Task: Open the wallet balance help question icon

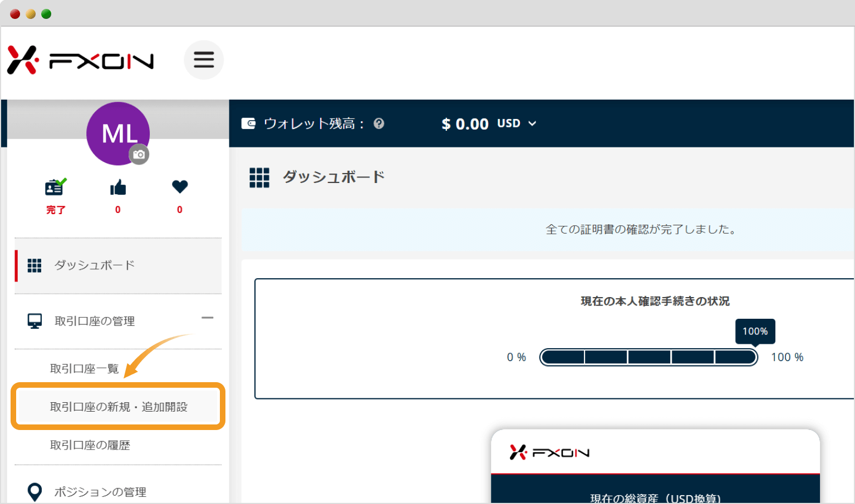Action: 379,123
